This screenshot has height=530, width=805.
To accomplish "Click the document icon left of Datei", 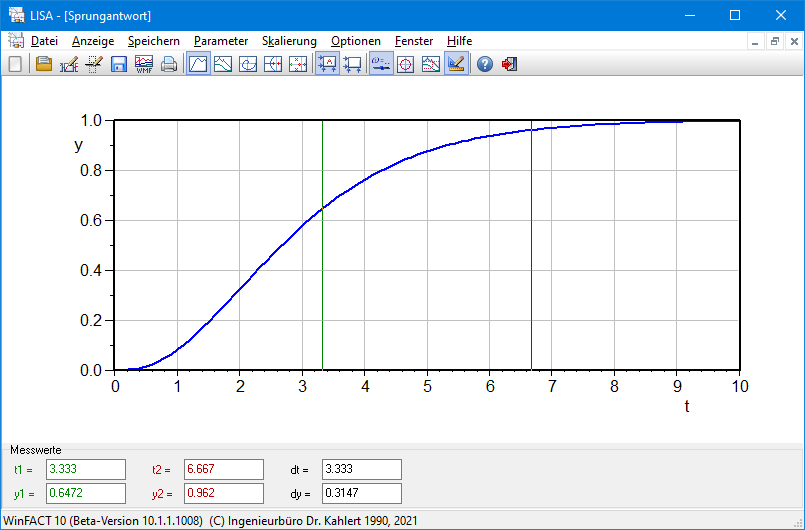I will click(x=15, y=41).
